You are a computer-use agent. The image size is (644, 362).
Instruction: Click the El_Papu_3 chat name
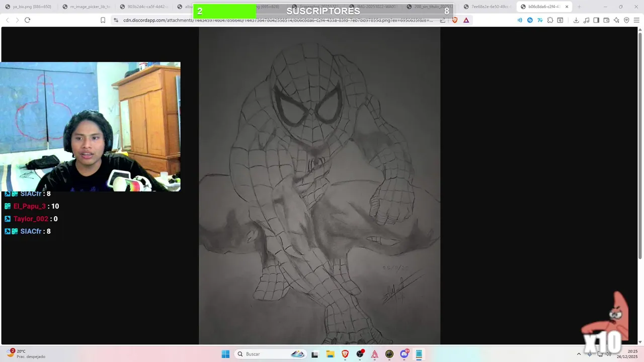pyautogui.click(x=30, y=206)
